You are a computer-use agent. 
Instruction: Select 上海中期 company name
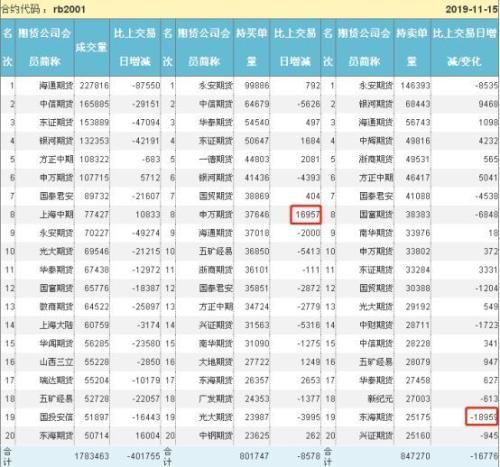[x=56, y=214]
